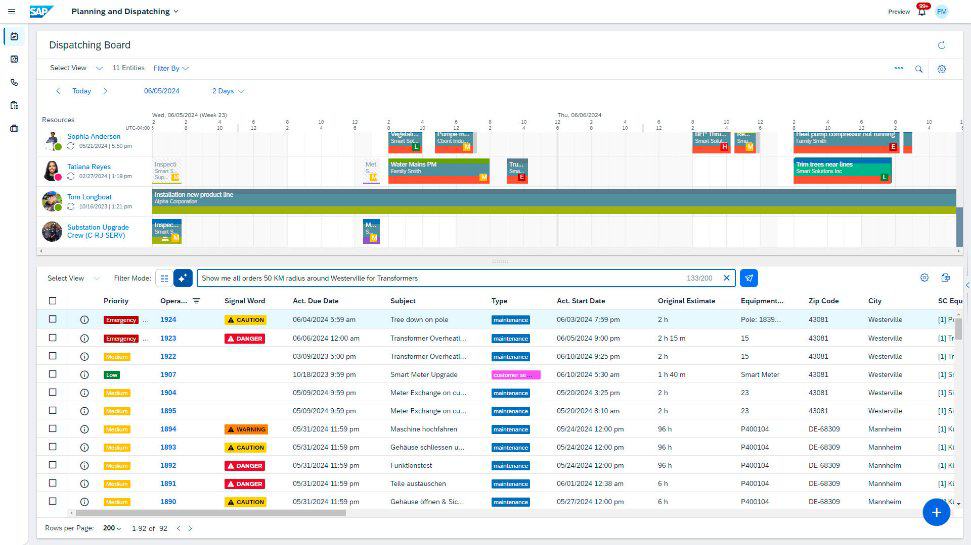Screen dimensions: 971x545
Task: Activate the AI filter mode button
Action: tap(183, 278)
